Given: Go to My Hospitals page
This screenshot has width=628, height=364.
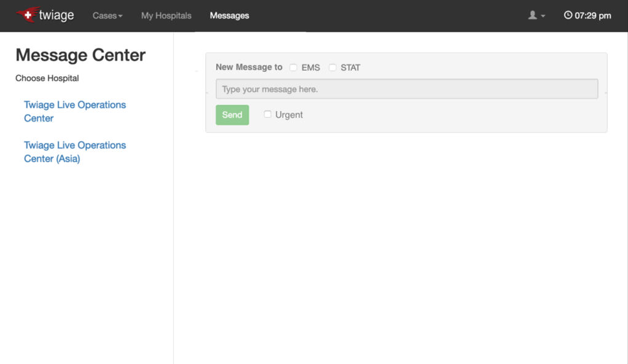Looking at the screenshot, I should (x=166, y=15).
